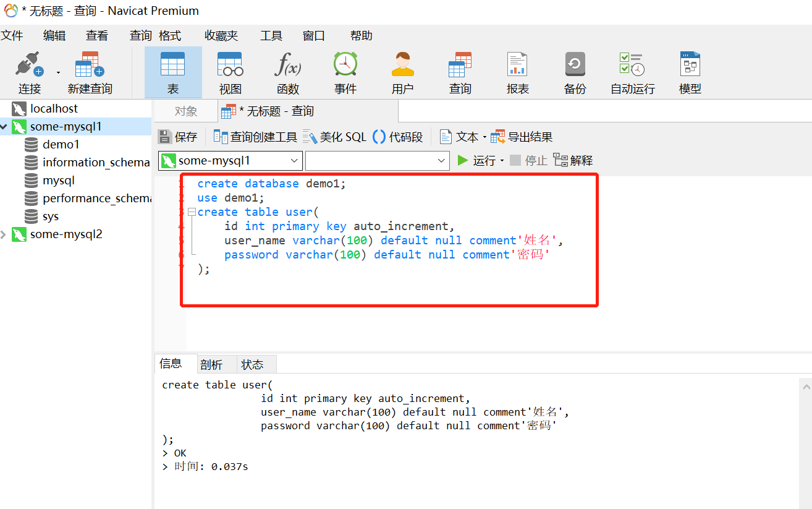The height and width of the screenshot is (509, 812).
Task: Open the Help (帮助) menu
Action: [362, 36]
